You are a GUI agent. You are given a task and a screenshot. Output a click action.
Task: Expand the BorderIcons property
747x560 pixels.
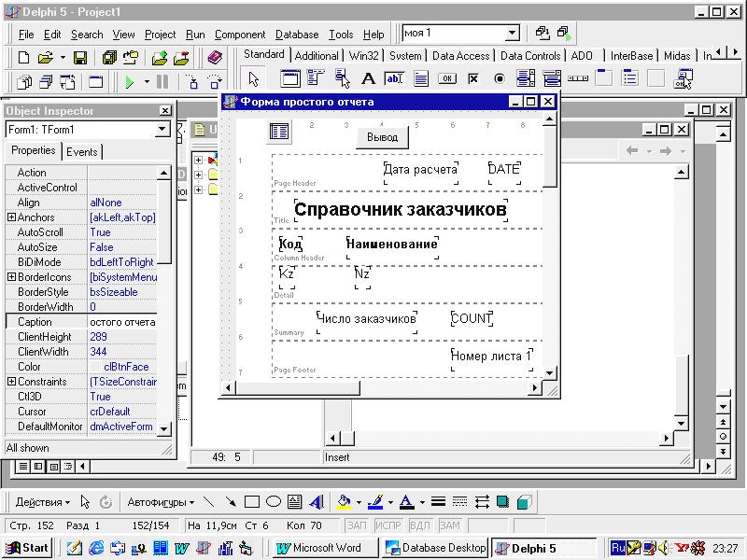11,276
